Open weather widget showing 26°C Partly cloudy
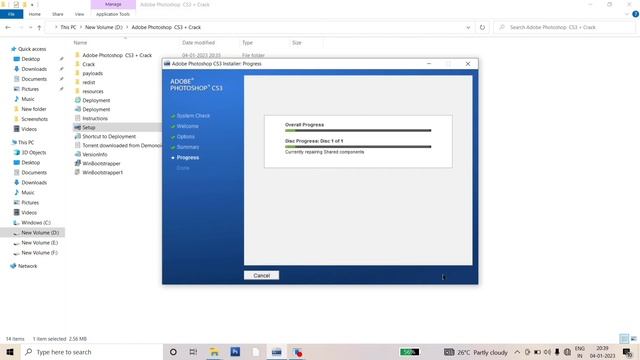The height and width of the screenshot is (360, 640). click(x=476, y=352)
